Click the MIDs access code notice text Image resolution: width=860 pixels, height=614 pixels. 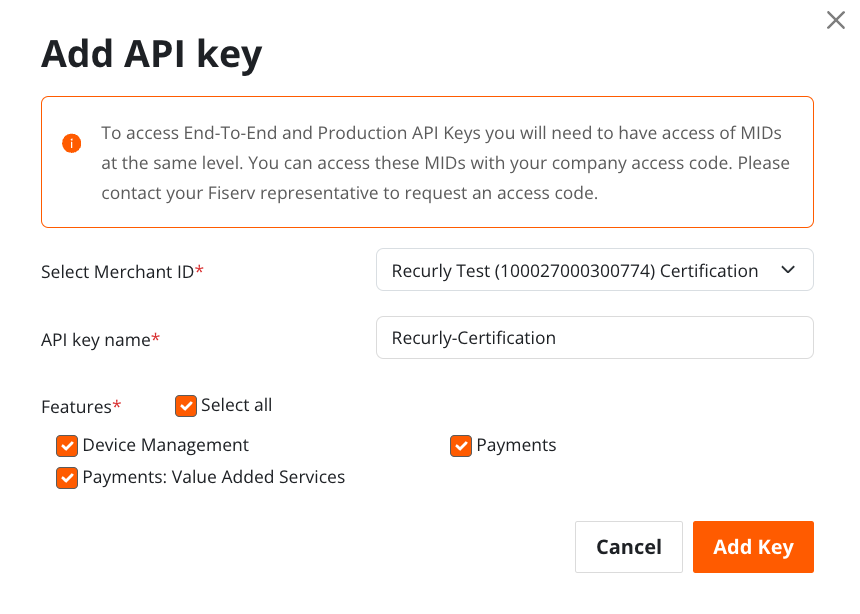pos(445,163)
